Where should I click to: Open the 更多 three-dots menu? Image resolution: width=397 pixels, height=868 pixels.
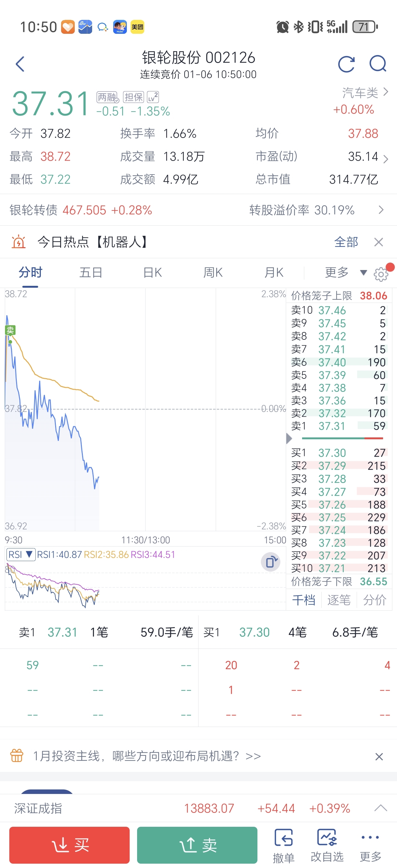[370, 845]
